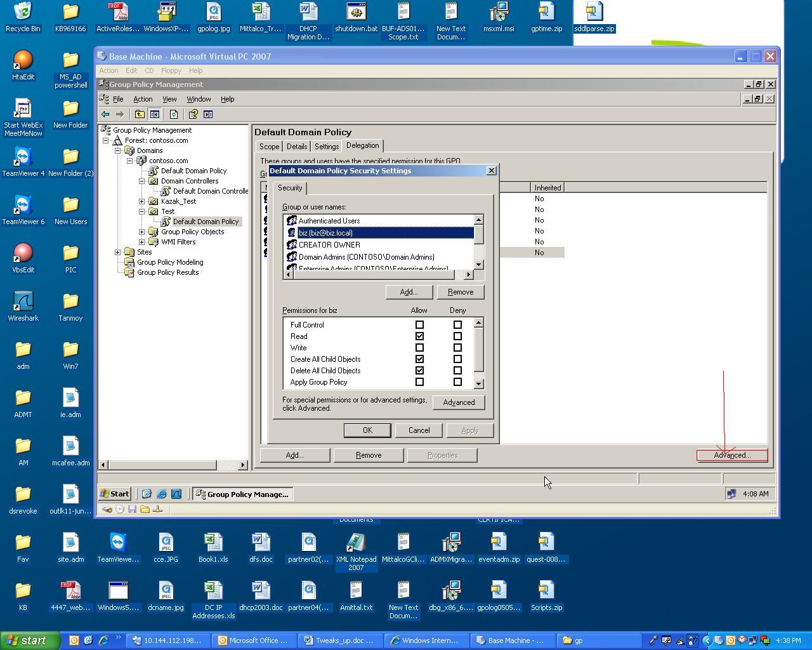Check Apply Group Policy Allow checkbox
The width and height of the screenshot is (812, 650).
click(x=419, y=382)
